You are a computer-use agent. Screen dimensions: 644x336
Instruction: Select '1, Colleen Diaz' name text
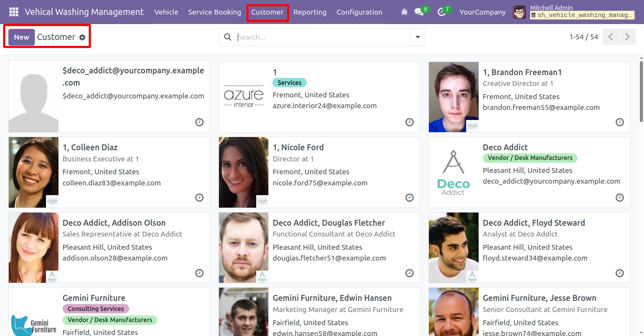click(90, 147)
